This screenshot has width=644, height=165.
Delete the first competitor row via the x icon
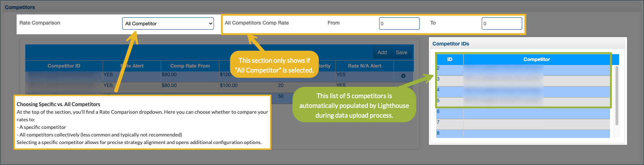click(x=403, y=76)
